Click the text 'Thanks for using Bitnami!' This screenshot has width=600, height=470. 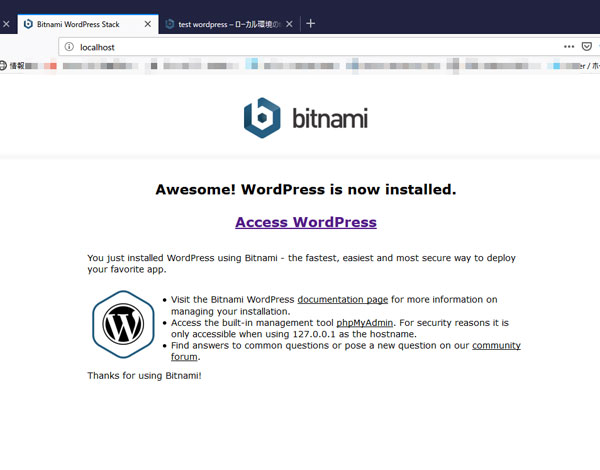[144, 375]
